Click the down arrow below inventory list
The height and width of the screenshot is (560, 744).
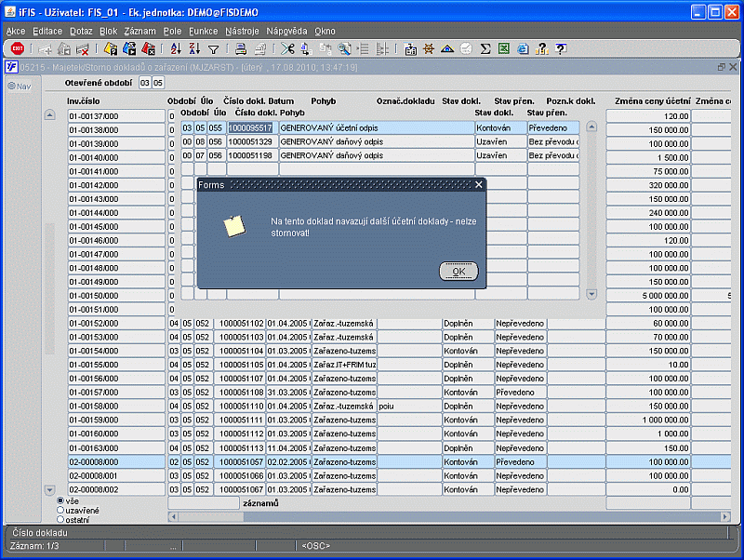(x=50, y=489)
